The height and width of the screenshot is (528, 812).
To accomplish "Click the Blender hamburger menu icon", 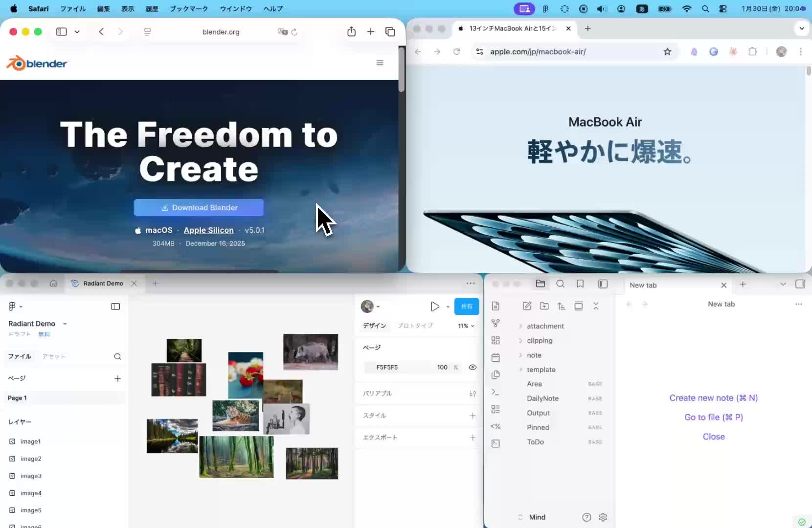I will 380,63.
